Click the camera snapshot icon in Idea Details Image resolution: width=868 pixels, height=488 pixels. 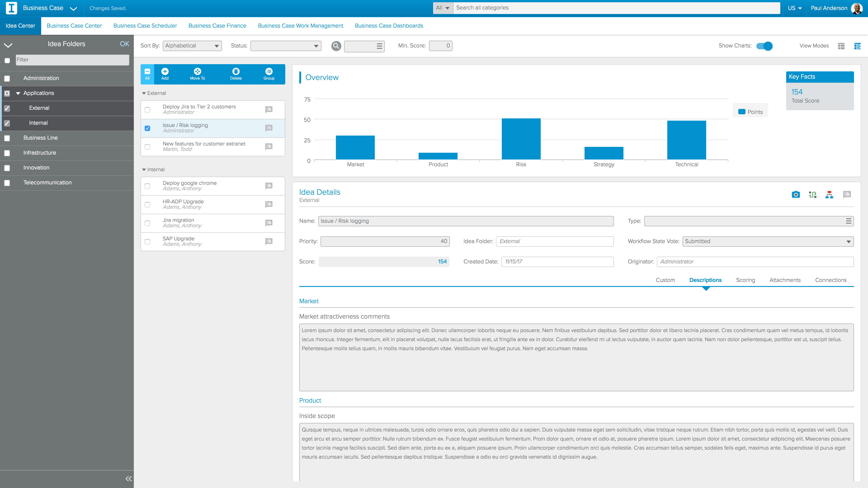coord(796,194)
